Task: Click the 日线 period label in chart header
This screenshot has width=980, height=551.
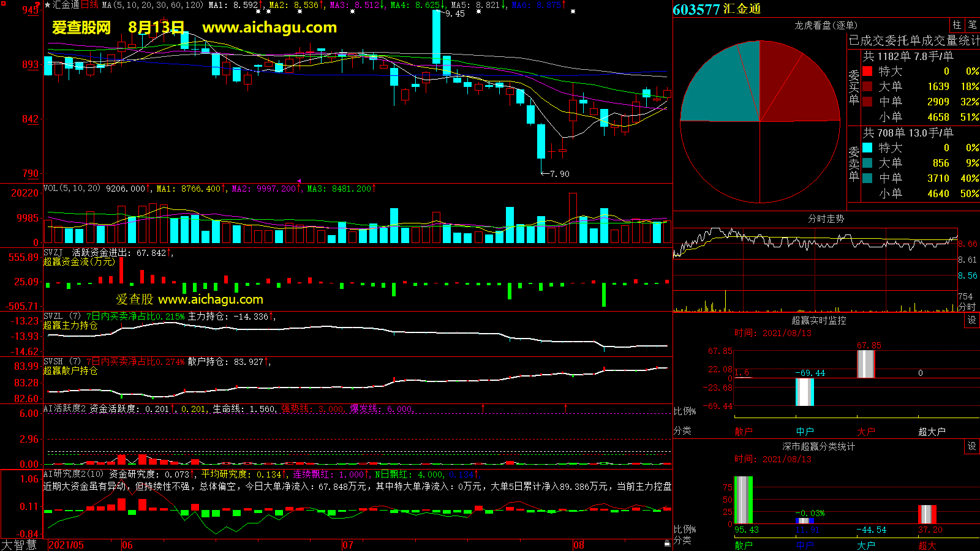Action: coord(89,5)
